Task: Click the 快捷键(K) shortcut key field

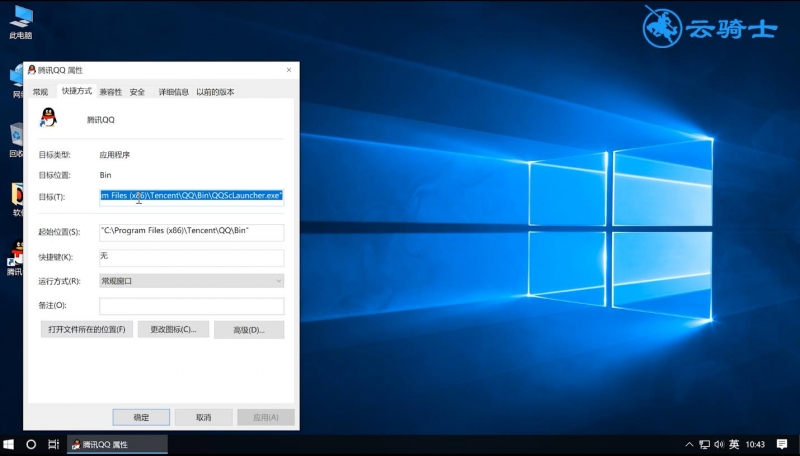Action: point(191,258)
